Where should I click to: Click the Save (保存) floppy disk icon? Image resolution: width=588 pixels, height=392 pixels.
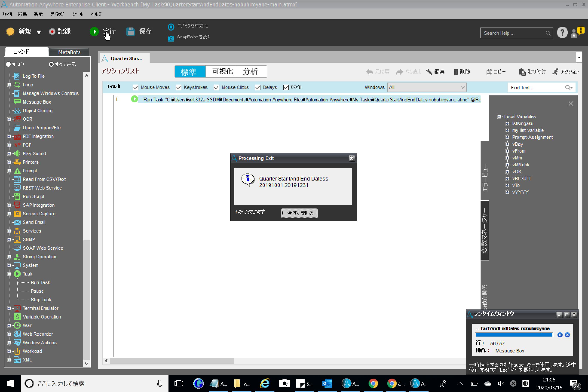pos(130,32)
